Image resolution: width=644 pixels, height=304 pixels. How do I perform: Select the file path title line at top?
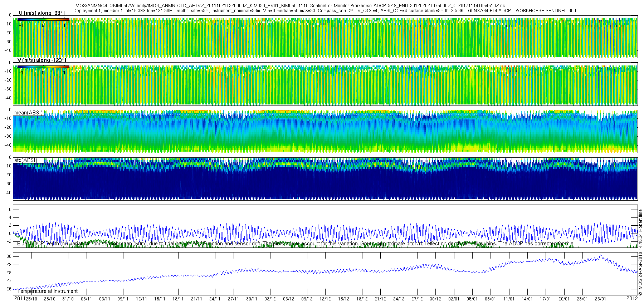point(289,6)
